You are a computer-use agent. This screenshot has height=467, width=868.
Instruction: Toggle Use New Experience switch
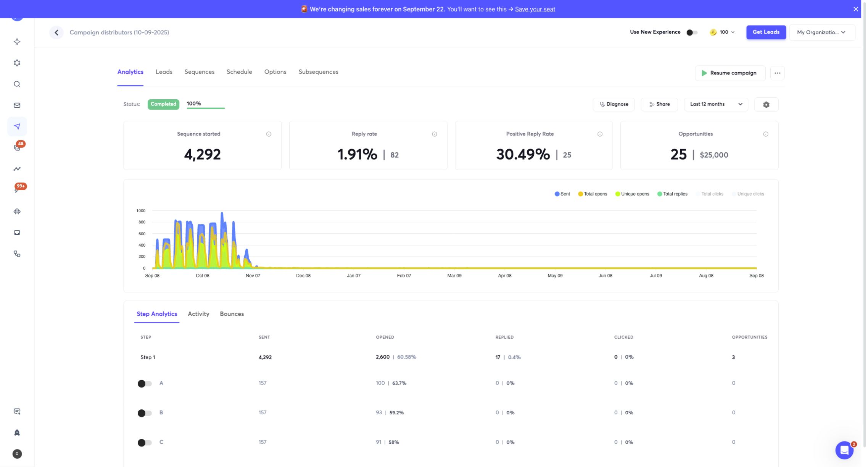(x=692, y=32)
